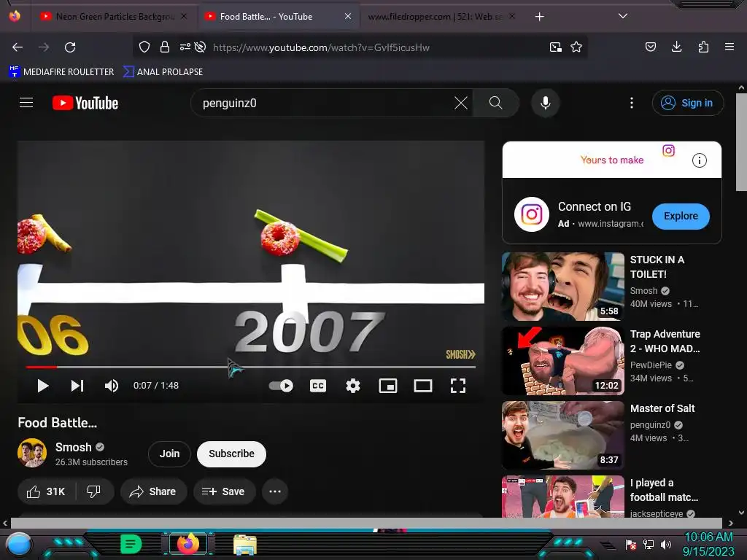Open I played a football match title
The height and width of the screenshot is (560, 747).
tap(664, 490)
